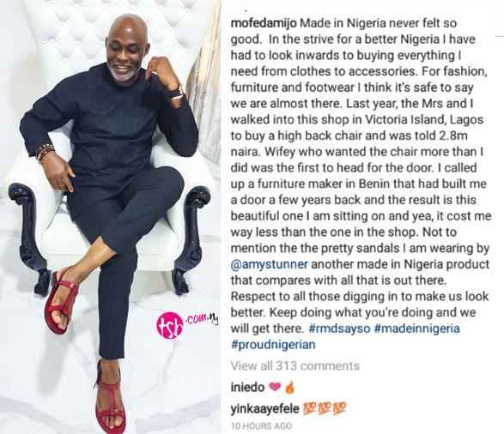This screenshot has width=504, height=434.
Task: View all 313 comments
Action: [x=295, y=366]
